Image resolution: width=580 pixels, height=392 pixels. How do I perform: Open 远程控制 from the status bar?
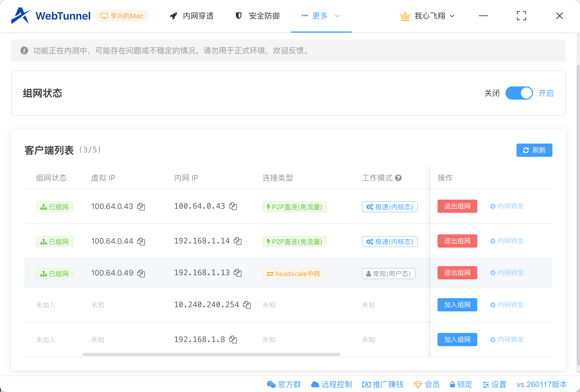click(x=331, y=384)
